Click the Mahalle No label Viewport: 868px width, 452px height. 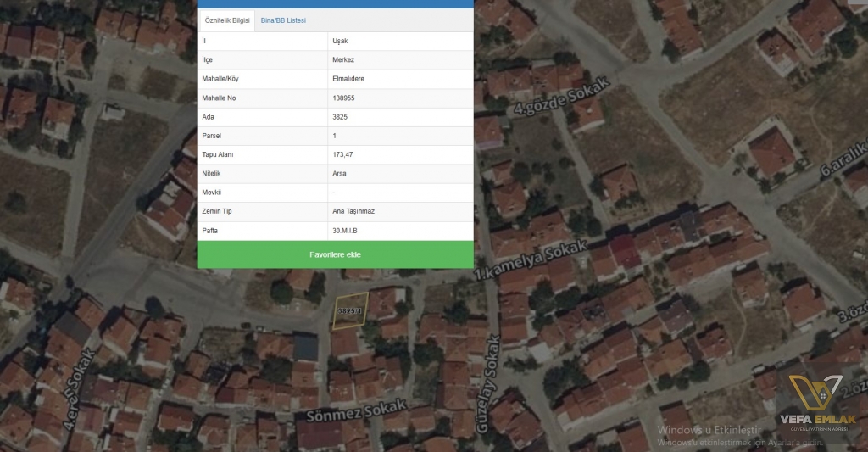tap(219, 98)
